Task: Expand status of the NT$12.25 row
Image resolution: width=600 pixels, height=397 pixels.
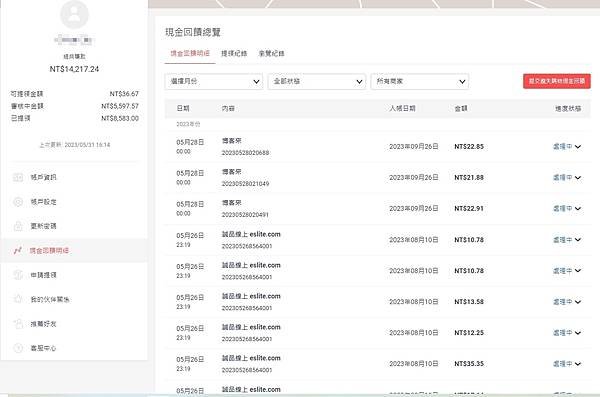Action: click(567, 333)
